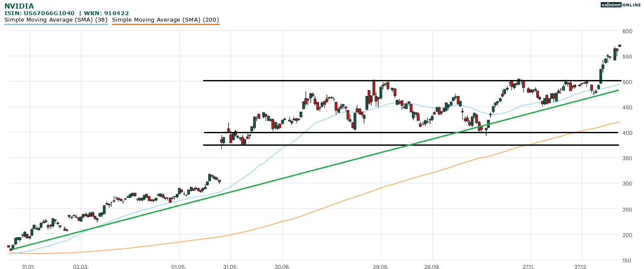644x269 pixels.
Task: Click the wallstreet ONLINE logo
Action: 620,5
